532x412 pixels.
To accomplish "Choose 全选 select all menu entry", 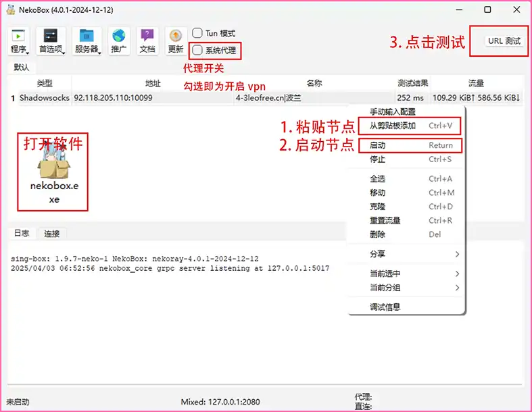I will pos(406,179).
